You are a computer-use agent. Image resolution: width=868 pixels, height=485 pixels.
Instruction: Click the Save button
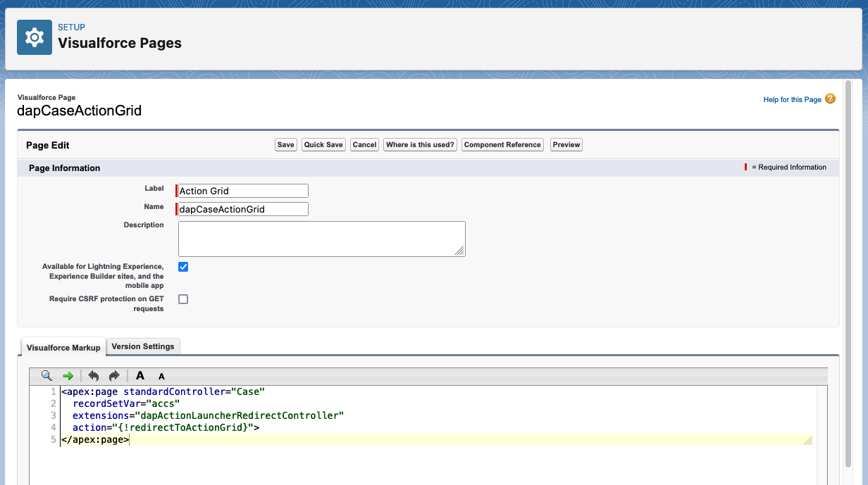285,145
